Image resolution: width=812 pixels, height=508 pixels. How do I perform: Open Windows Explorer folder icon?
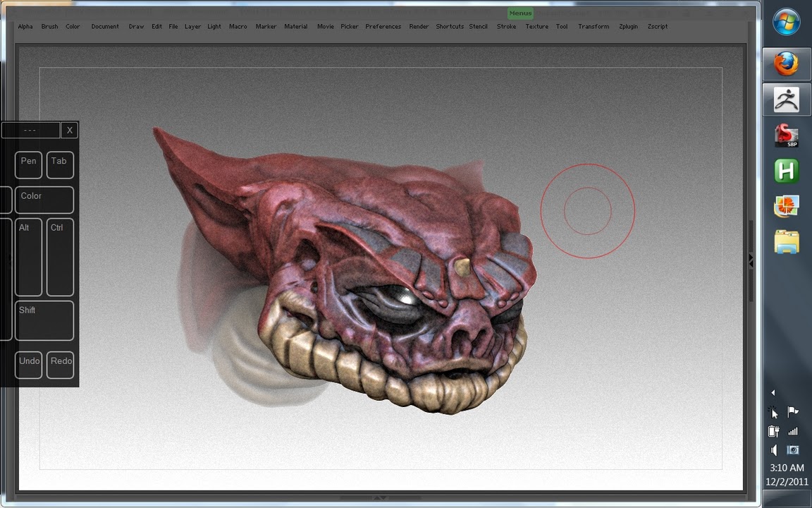pyautogui.click(x=786, y=241)
